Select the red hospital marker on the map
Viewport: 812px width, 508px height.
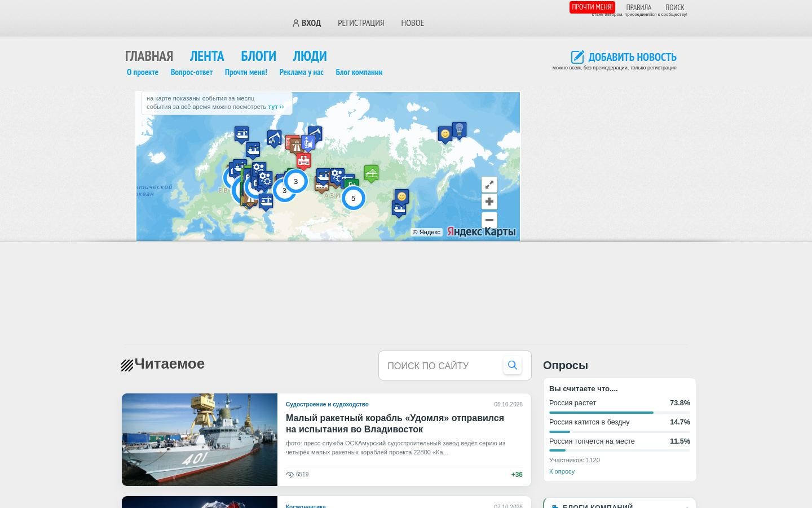click(304, 161)
